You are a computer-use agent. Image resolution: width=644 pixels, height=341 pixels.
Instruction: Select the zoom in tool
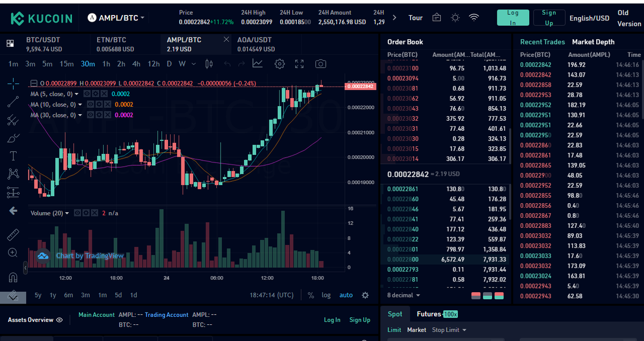(13, 253)
